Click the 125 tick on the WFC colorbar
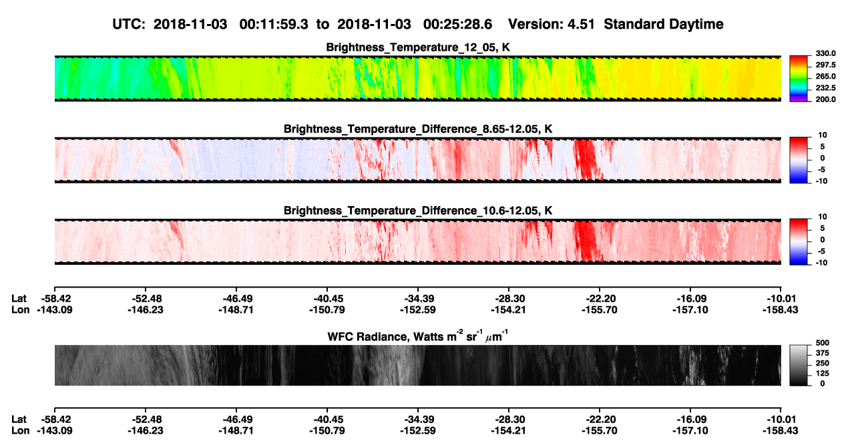Viewport: 868px width, 445px height. pyautogui.click(x=822, y=374)
